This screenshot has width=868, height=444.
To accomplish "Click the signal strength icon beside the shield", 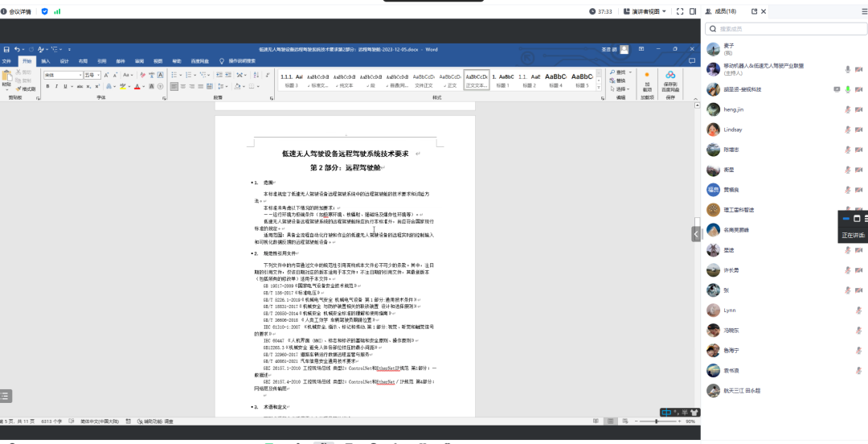I will click(x=57, y=11).
